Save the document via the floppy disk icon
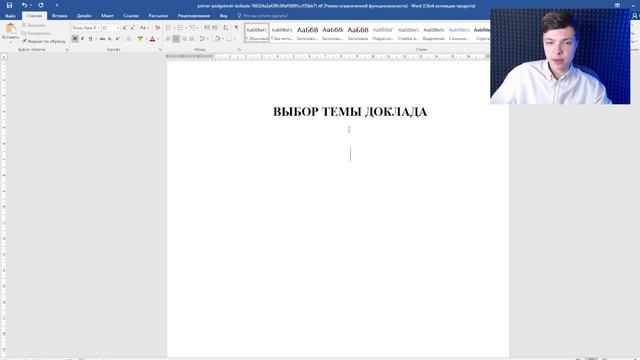 point(9,5)
